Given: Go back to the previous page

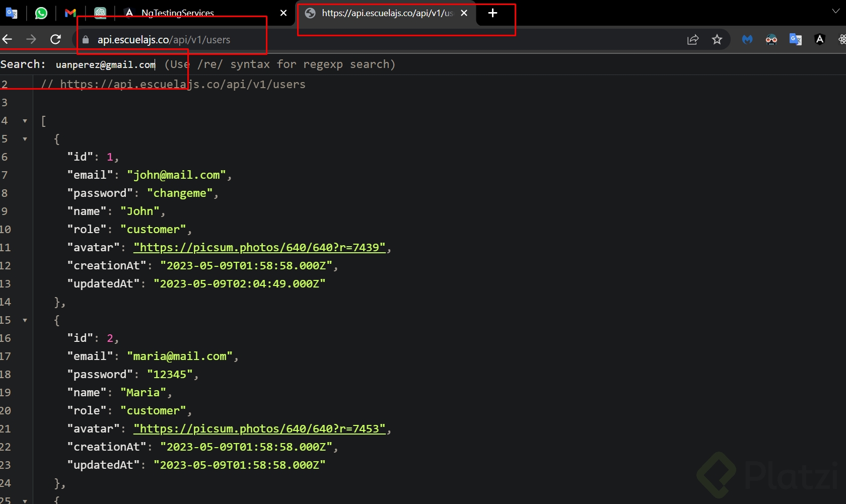Looking at the screenshot, I should pos(7,39).
